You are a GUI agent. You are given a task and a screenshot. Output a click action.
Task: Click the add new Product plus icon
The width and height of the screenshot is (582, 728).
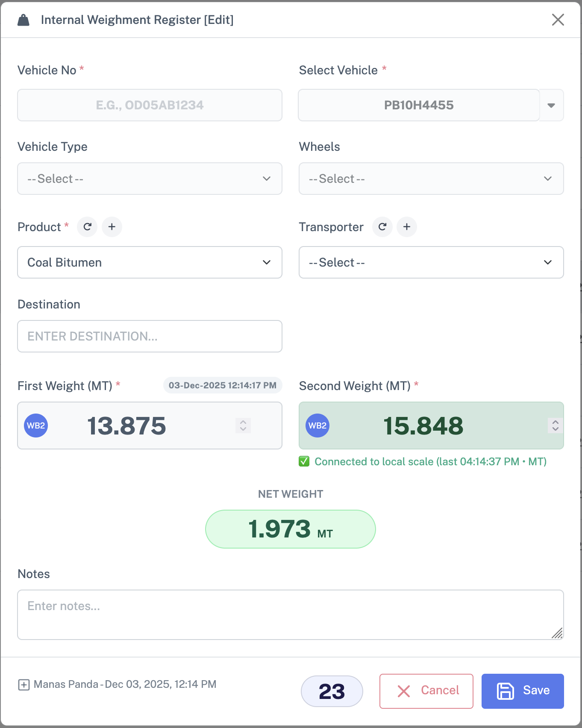[x=112, y=227]
